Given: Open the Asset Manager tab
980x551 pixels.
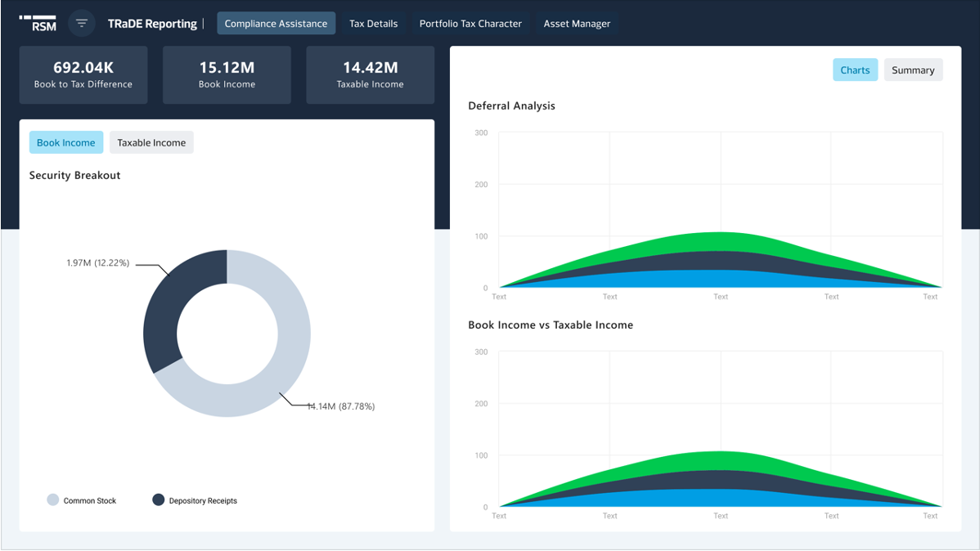Looking at the screenshot, I should [577, 24].
